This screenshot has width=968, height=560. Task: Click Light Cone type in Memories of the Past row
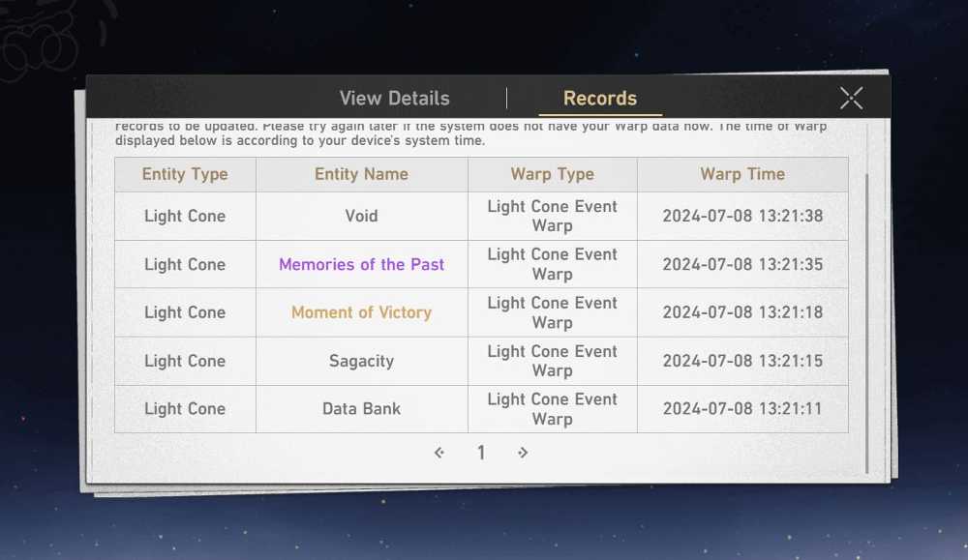tap(185, 265)
